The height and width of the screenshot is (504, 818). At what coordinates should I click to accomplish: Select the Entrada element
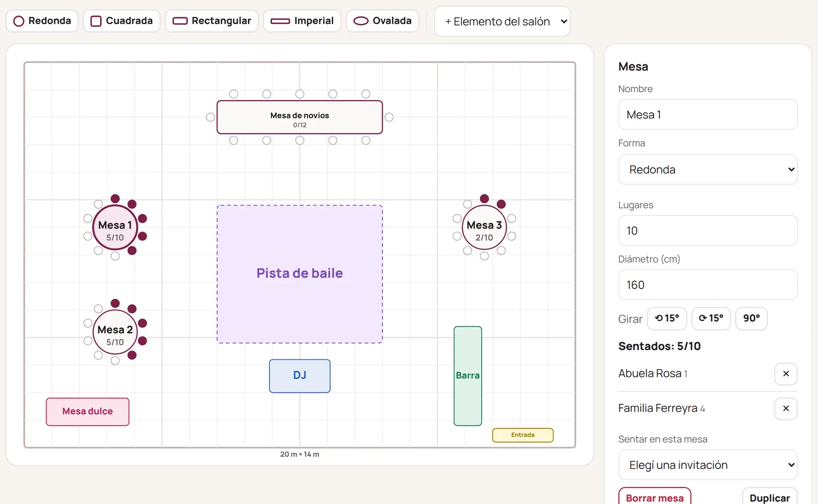click(x=523, y=435)
